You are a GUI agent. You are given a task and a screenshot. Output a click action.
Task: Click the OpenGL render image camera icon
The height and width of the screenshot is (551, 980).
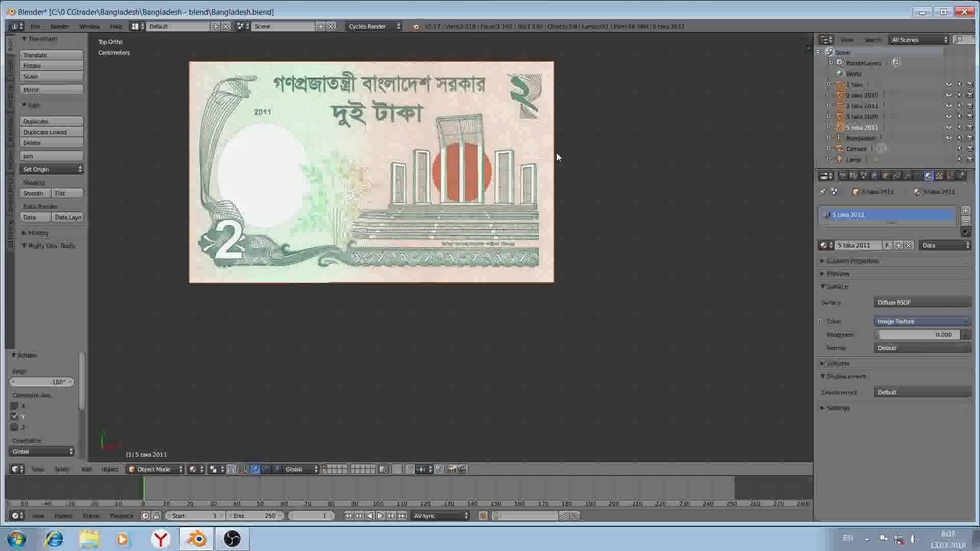[452, 469]
